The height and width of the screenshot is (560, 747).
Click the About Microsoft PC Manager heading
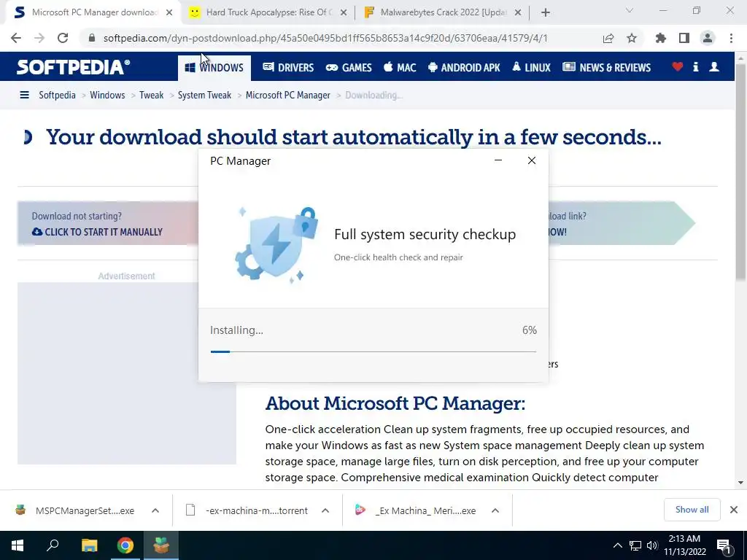(x=395, y=403)
